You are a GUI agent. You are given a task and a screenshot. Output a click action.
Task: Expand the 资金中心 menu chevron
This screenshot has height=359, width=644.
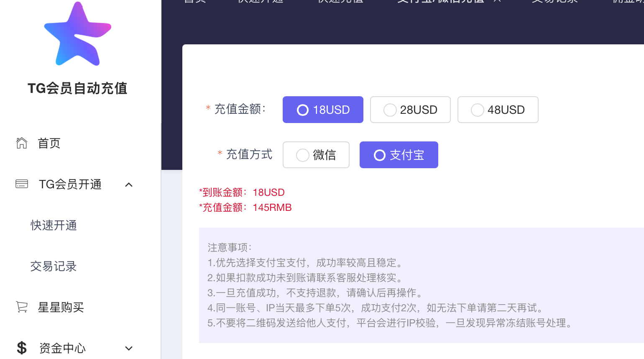click(x=129, y=348)
